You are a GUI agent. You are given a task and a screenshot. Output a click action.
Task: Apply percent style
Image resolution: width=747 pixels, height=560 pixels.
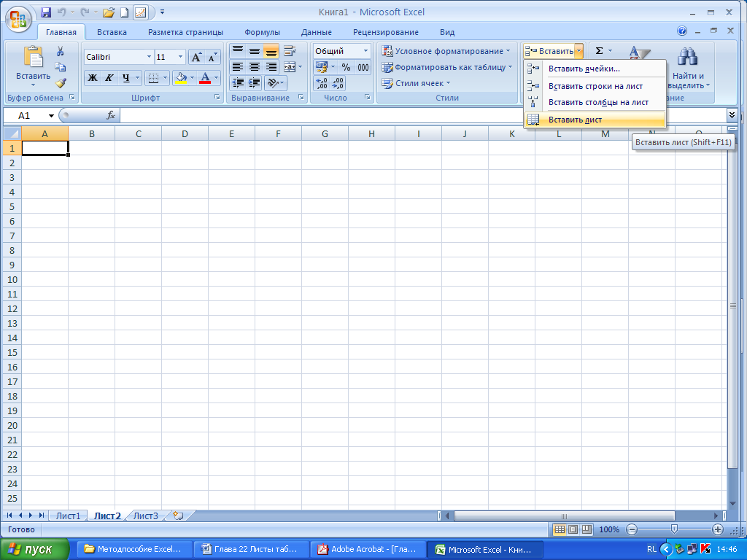pos(347,66)
